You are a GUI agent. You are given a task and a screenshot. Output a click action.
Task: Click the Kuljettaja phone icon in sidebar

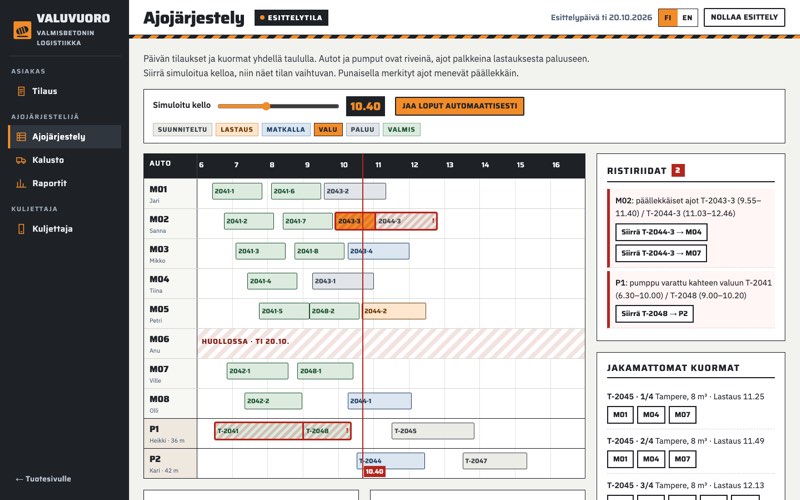(21, 229)
